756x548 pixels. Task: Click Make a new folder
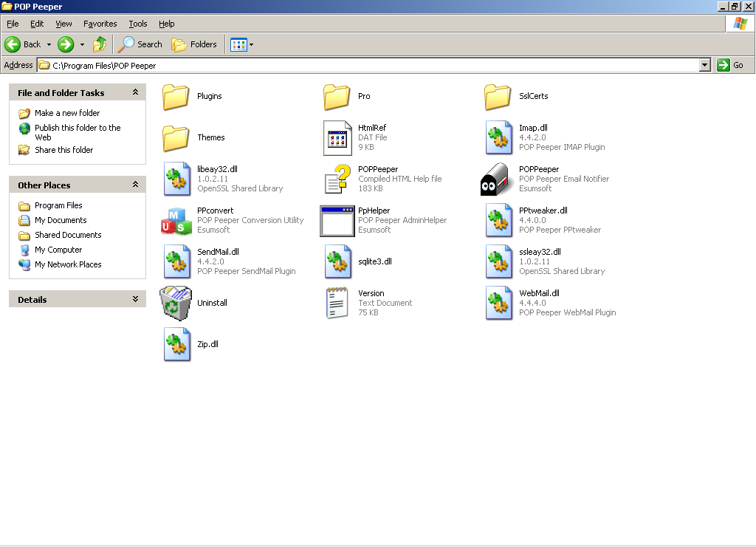point(67,113)
